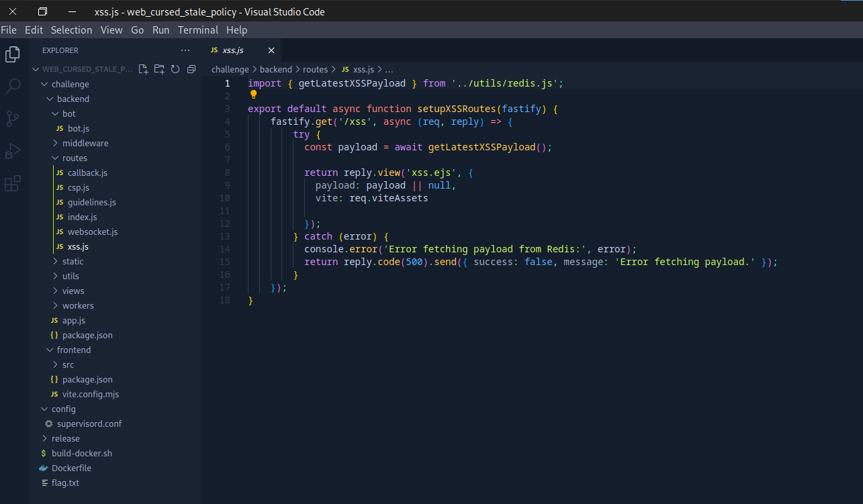Viewport: 863px width, 504px height.
Task: Refresh the Explorer file tree
Action: coord(175,69)
